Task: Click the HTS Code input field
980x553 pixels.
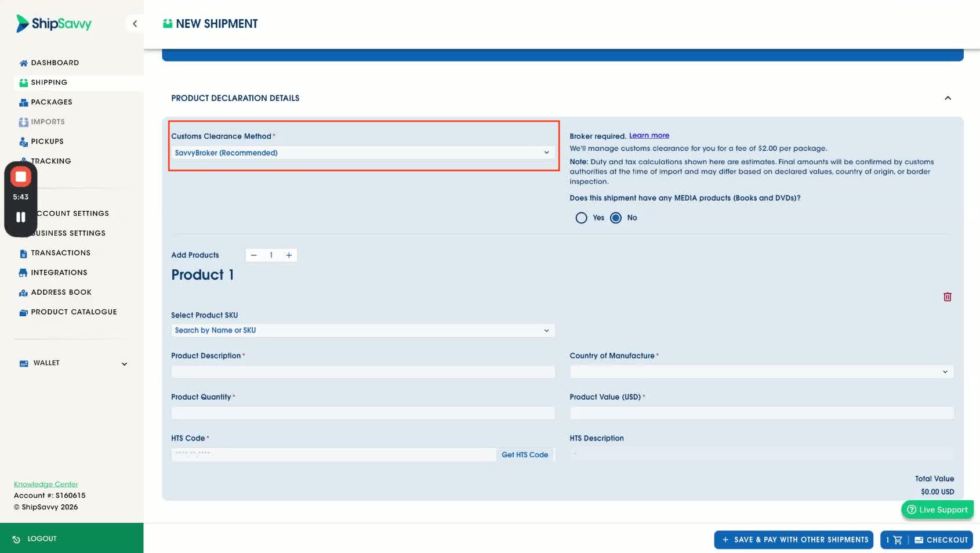Action: [333, 454]
